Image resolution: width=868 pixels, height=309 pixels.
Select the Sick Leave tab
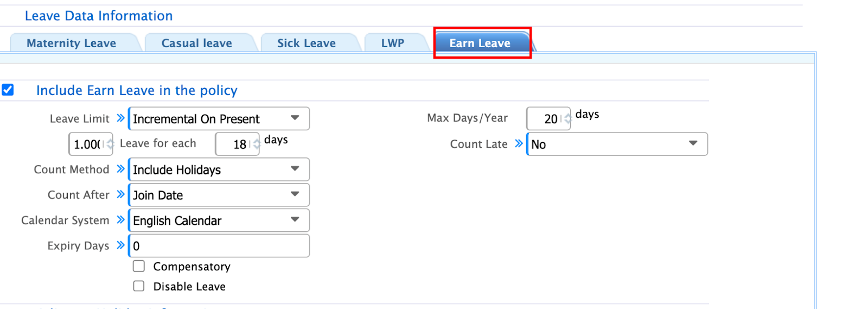306,43
